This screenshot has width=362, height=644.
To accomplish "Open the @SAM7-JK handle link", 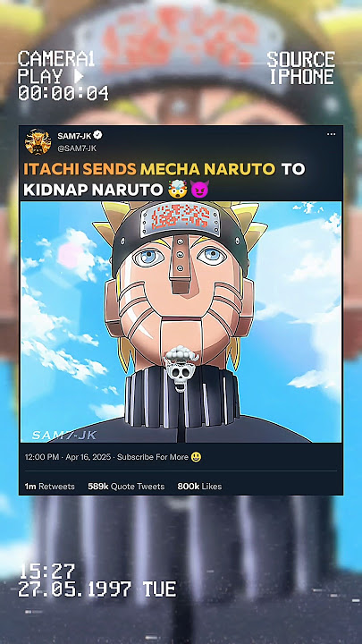I will (x=77, y=148).
